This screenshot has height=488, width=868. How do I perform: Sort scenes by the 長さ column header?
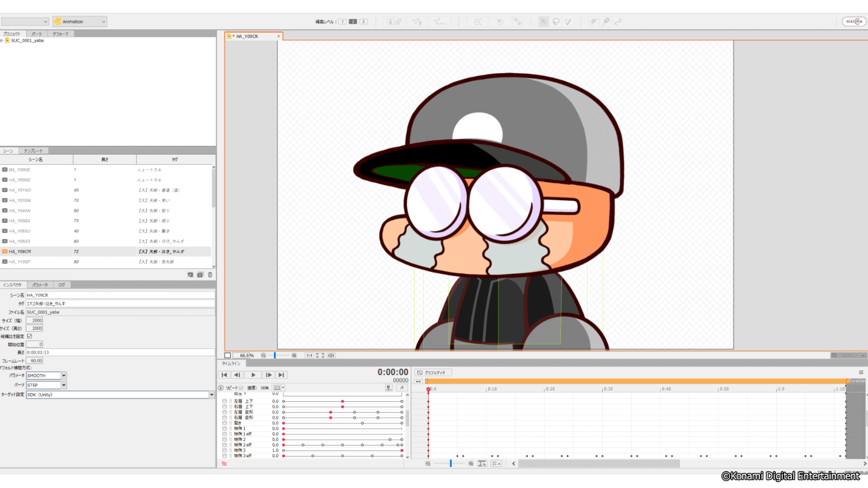pos(105,159)
